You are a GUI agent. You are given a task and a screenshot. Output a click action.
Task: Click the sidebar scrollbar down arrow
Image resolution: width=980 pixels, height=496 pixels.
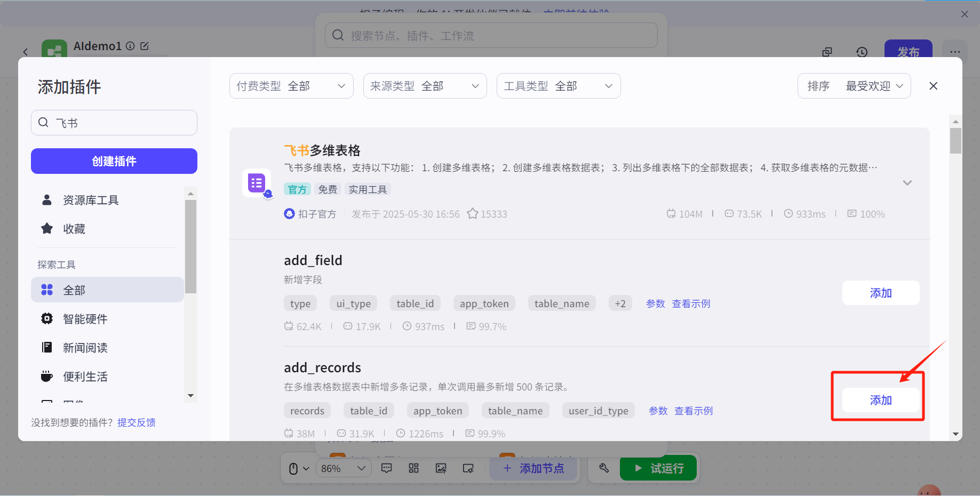pos(190,396)
